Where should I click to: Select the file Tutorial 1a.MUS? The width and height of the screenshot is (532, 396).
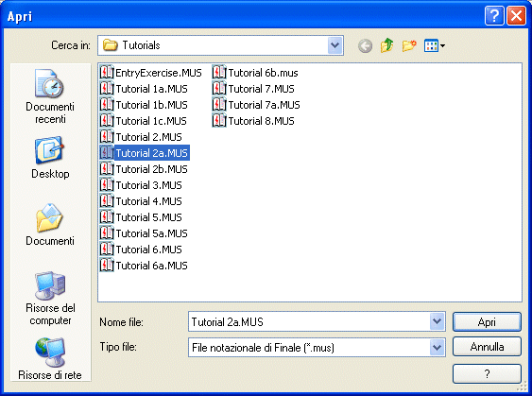[x=144, y=89]
